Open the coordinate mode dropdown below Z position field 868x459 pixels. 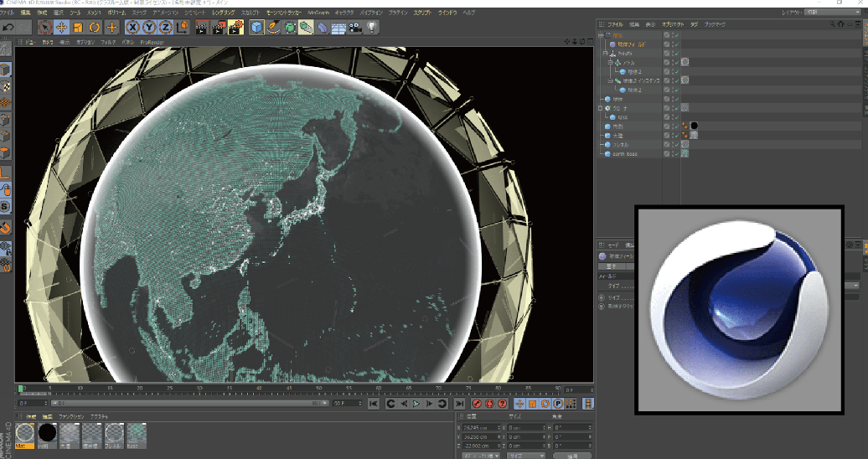pos(481,456)
